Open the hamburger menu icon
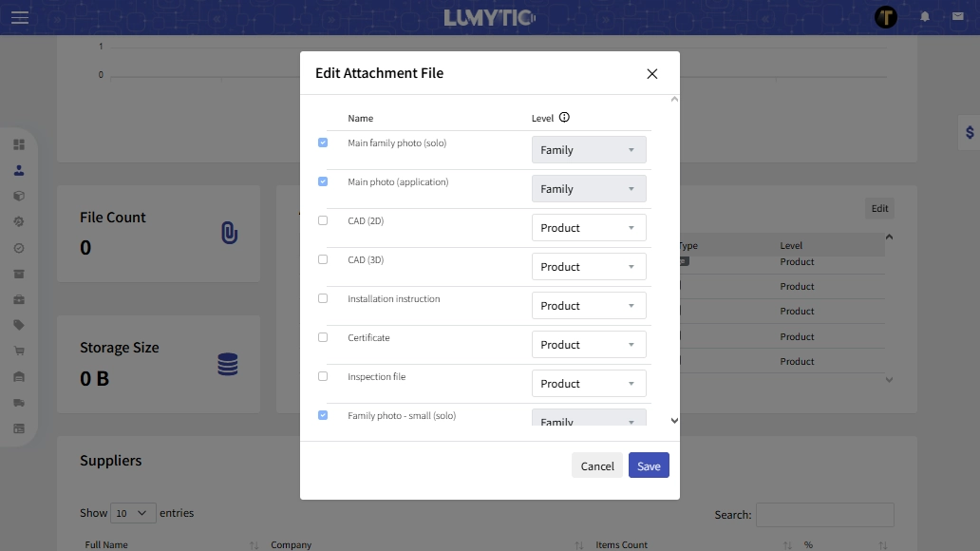Viewport: 980px width, 551px height. tap(20, 17)
